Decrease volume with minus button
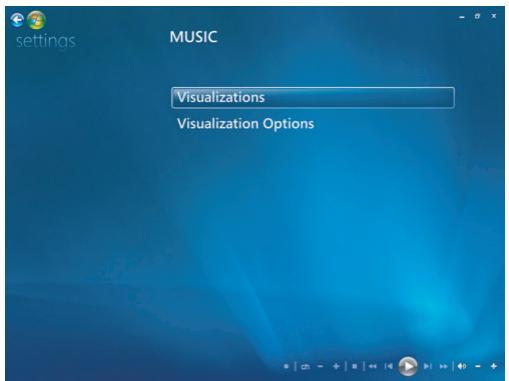This screenshot has width=509, height=381. click(478, 366)
